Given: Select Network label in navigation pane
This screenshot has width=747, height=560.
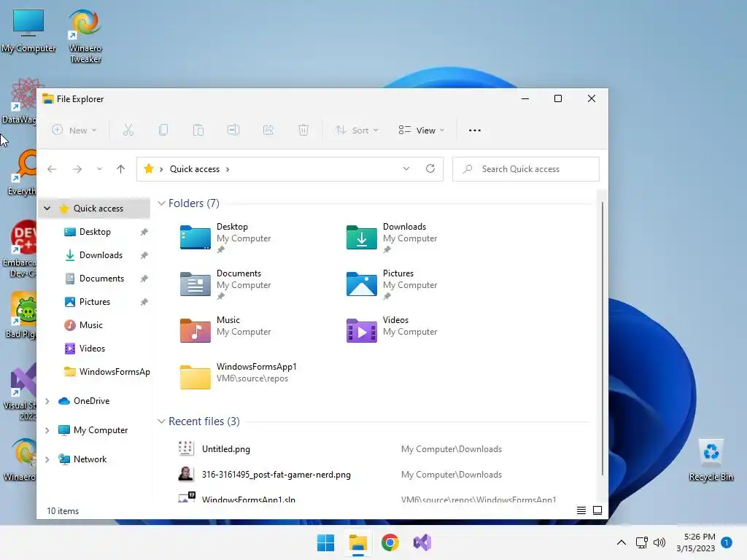Looking at the screenshot, I should click(x=90, y=459).
